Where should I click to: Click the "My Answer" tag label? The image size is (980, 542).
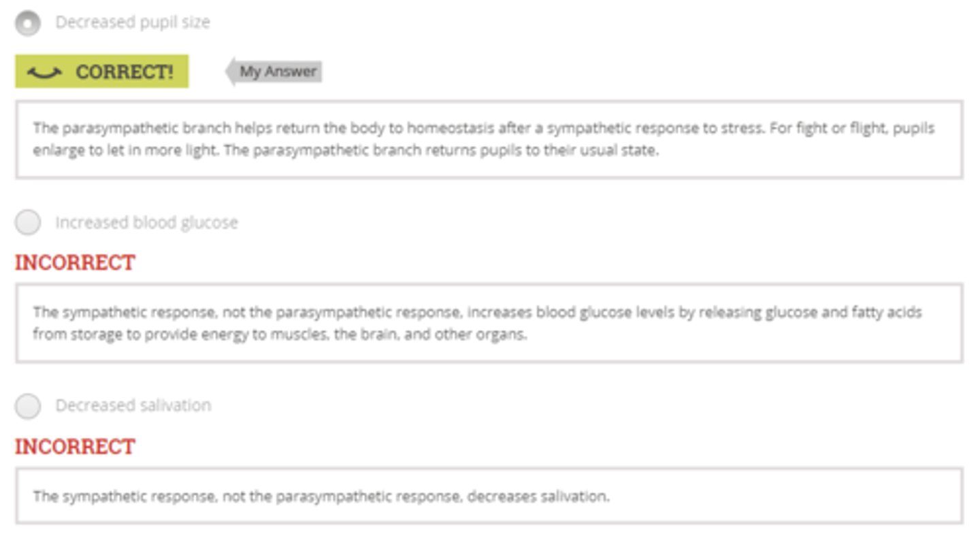pyautogui.click(x=278, y=71)
